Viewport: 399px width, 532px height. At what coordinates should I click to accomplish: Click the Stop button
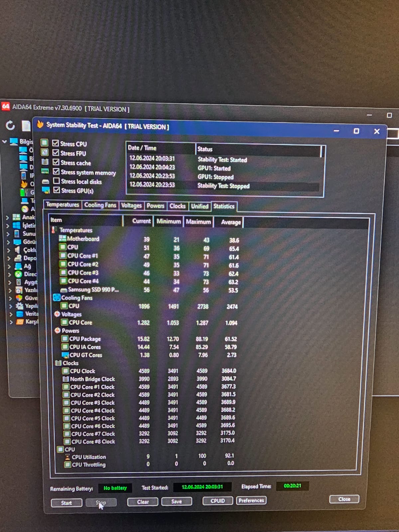[x=101, y=502]
